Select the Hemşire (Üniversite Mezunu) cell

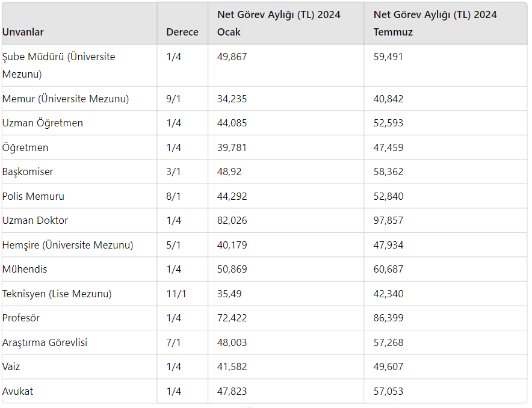67,246
